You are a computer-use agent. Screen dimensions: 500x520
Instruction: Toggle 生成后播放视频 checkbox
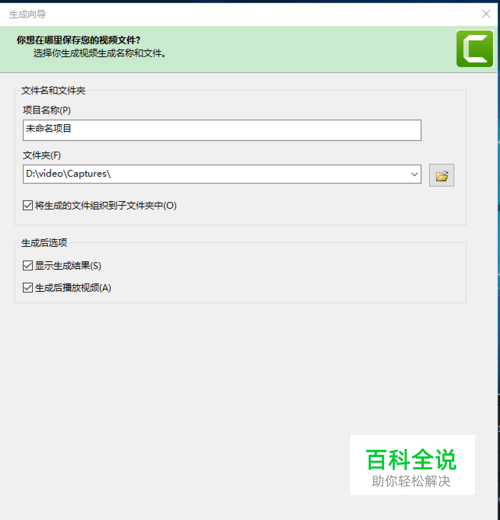tap(28, 288)
